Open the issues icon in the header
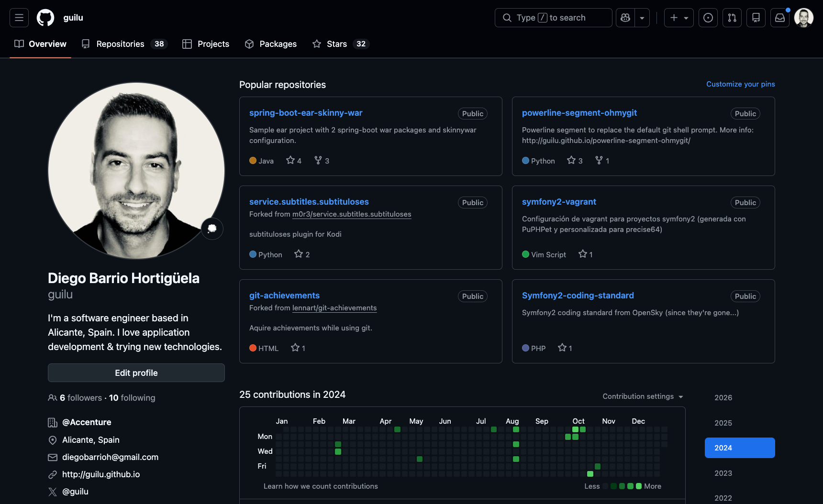 pos(708,17)
